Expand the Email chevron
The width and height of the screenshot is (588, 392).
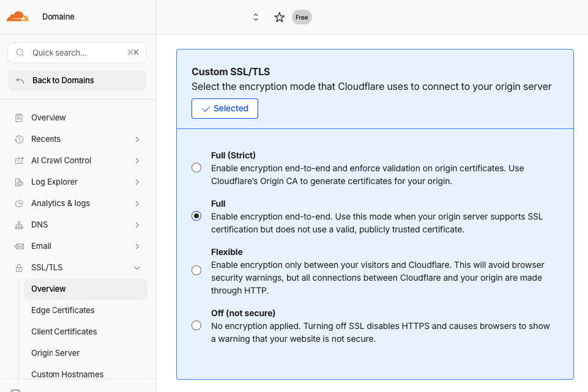137,246
